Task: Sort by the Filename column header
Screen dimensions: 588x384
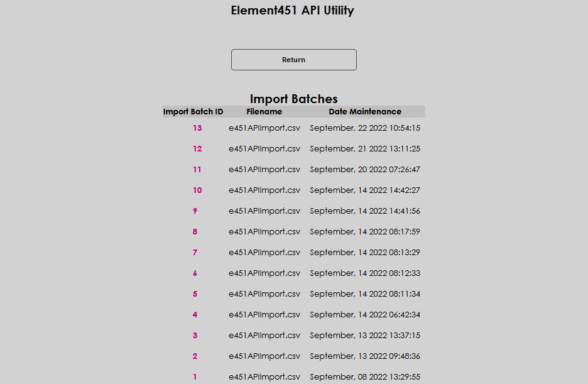Action: coord(264,111)
